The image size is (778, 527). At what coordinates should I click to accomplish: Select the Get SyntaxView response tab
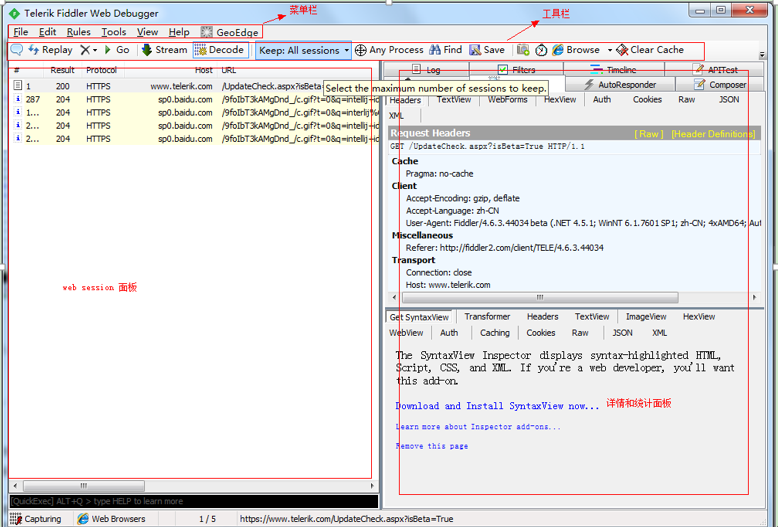(419, 317)
